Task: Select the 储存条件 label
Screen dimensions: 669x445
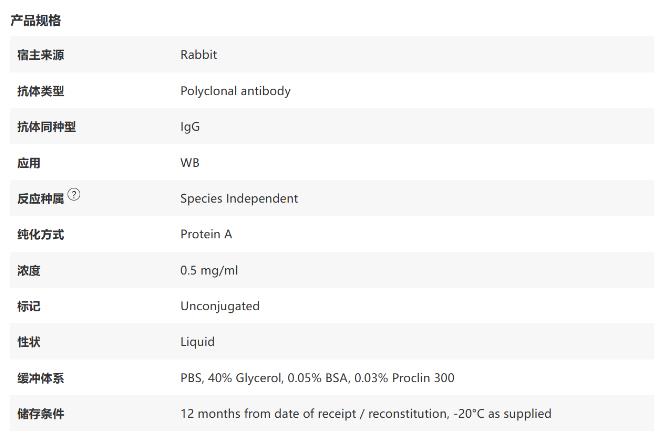Action: 41,414
